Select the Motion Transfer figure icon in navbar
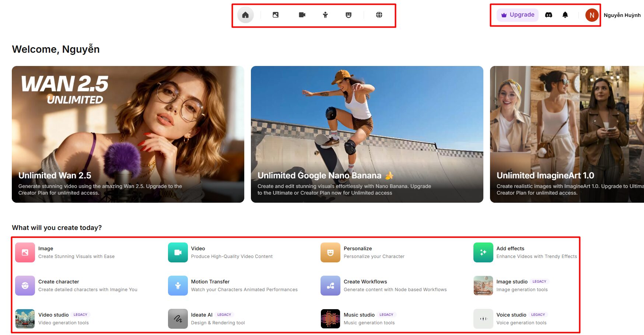Screen dimensions: 644x335 pos(325,15)
